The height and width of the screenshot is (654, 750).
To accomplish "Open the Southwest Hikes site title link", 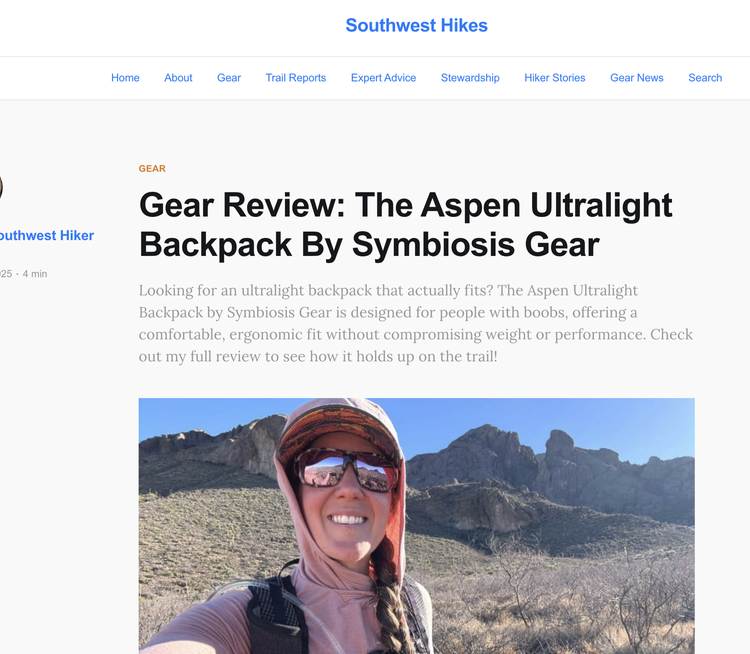I will [x=417, y=25].
